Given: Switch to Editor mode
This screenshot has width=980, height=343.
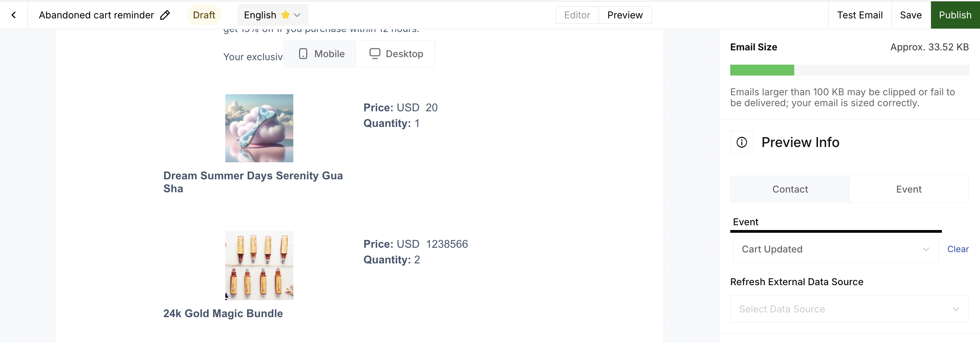Looking at the screenshot, I should point(577,15).
